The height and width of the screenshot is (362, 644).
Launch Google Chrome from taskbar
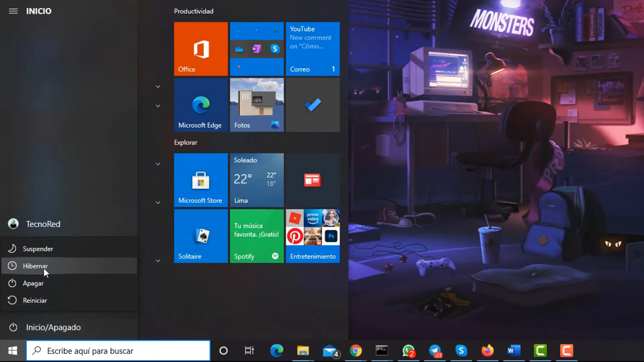356,351
